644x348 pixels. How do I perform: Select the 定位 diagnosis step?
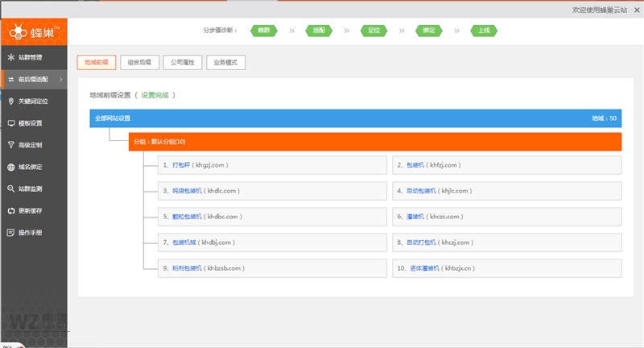click(373, 31)
